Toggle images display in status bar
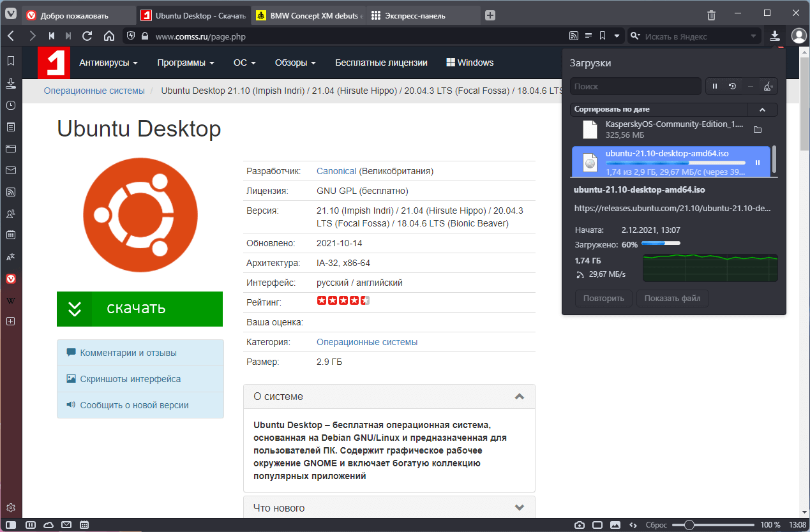 pyautogui.click(x=615, y=525)
